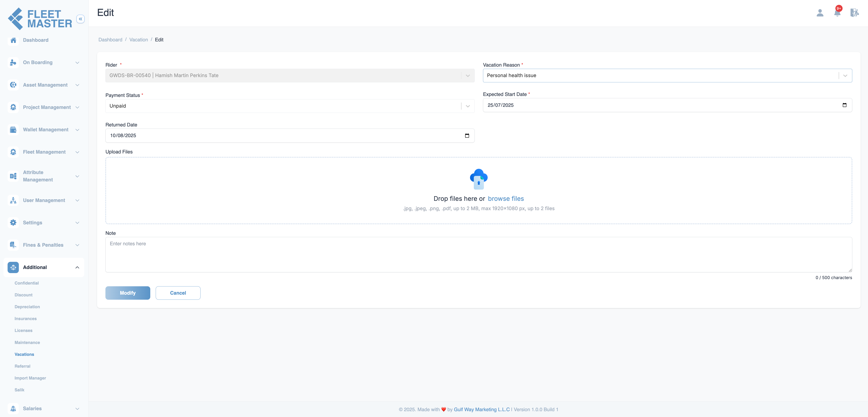This screenshot has width=868, height=417.
Task: Open Maintenance submenu item
Action: tap(27, 342)
